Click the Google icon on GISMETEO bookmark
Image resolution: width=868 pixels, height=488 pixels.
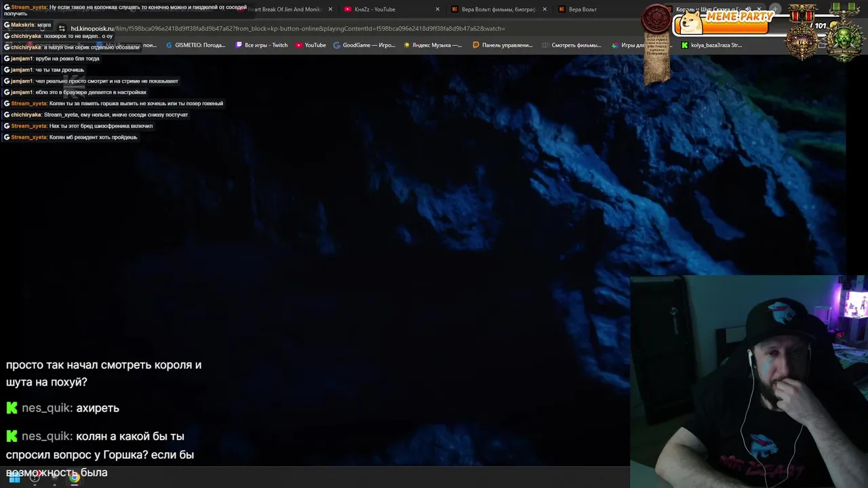(169, 45)
